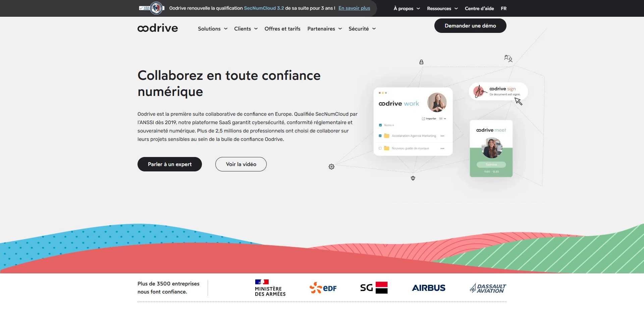This screenshot has height=317, width=644.
Task: Open the Centre d'aide menu item
Action: click(x=479, y=8)
